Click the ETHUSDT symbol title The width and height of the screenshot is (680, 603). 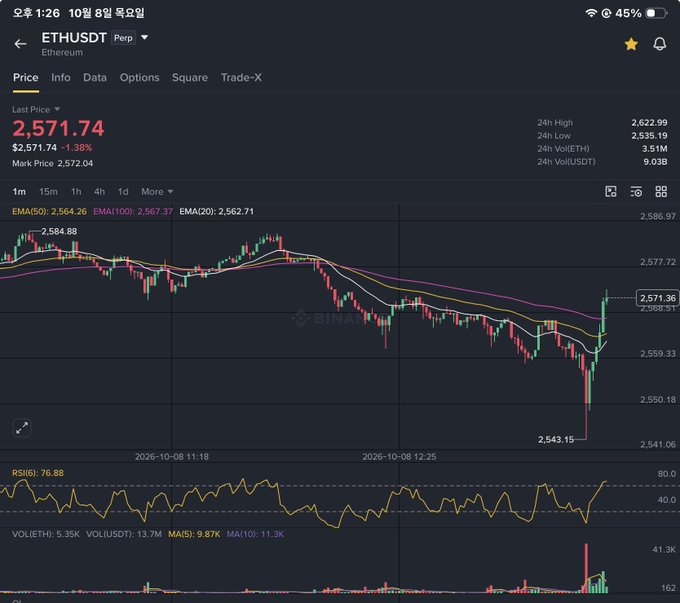point(74,38)
